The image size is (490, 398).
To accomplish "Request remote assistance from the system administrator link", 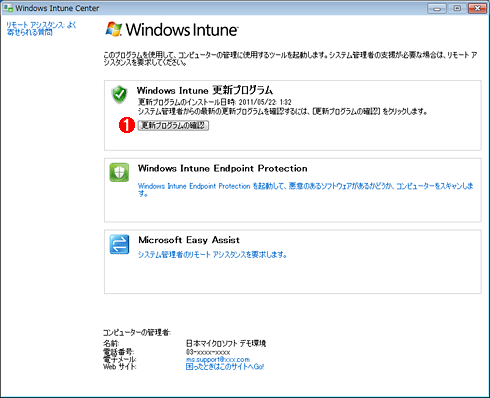I will [x=212, y=255].
